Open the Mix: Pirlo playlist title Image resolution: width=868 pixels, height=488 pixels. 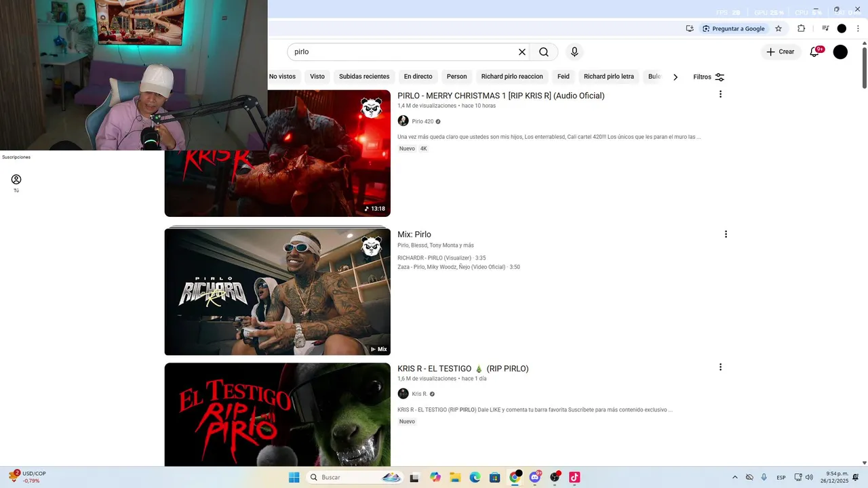coord(414,235)
